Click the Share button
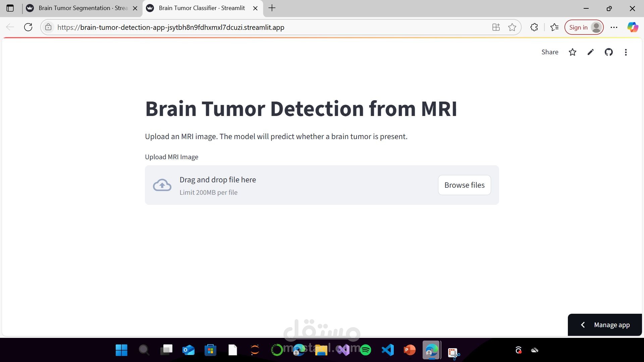Screen dimensions: 644x362 [550, 52]
